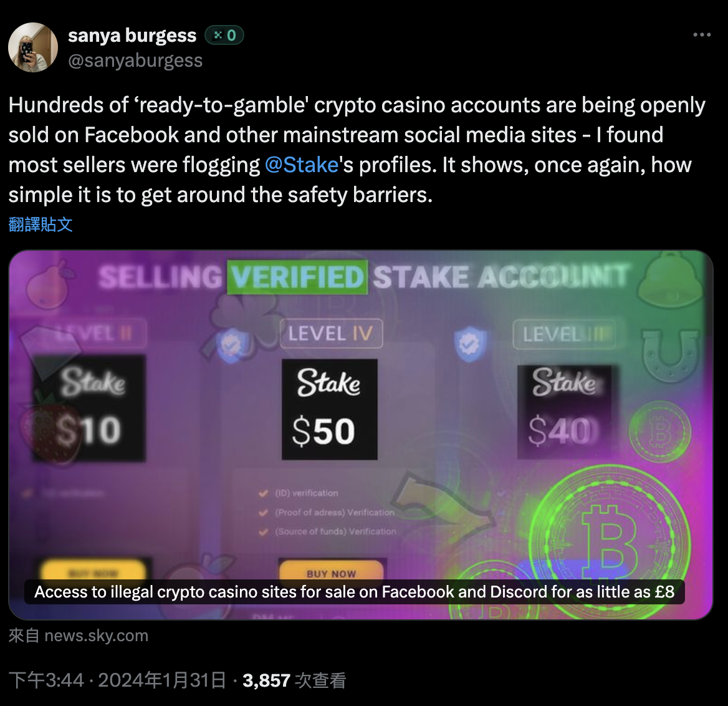Click the badge next to the display name
Screen dimensions: 728x706
tap(224, 36)
